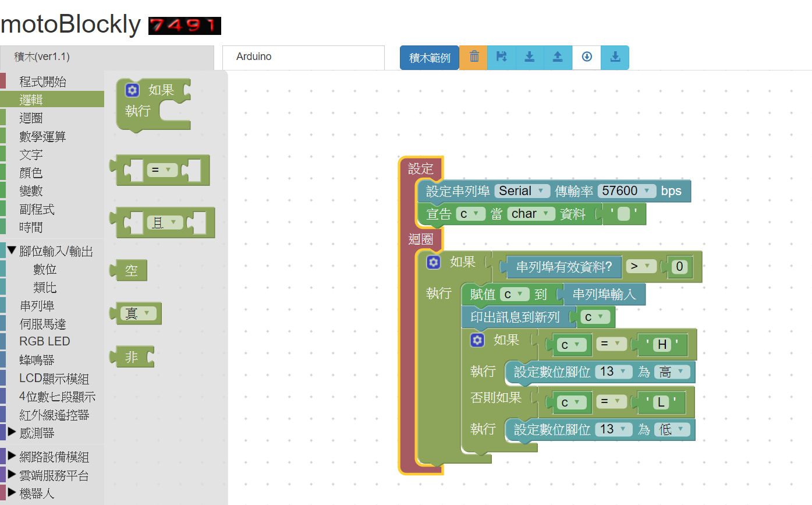
Task: Click the circled down-arrow icon
Action: point(587,57)
